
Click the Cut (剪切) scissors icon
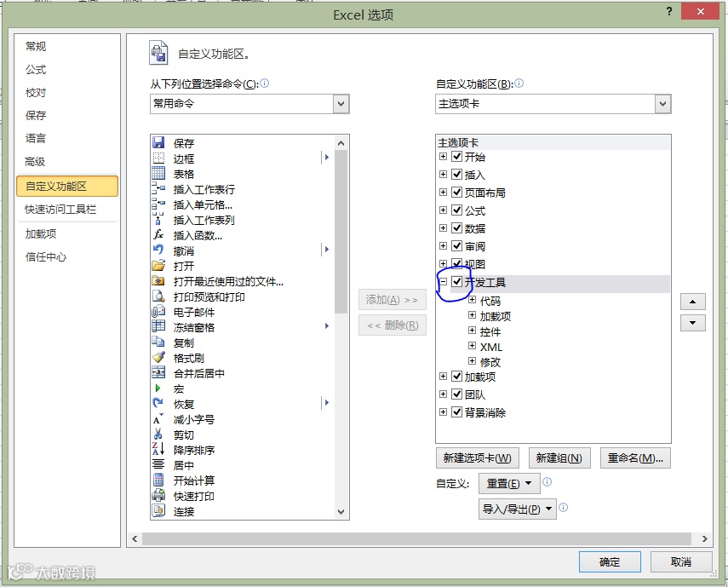click(x=158, y=434)
